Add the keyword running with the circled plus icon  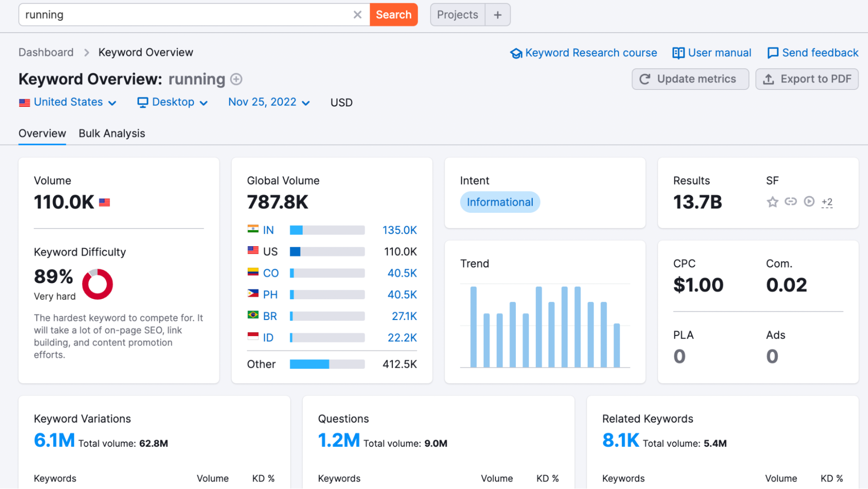tap(236, 79)
